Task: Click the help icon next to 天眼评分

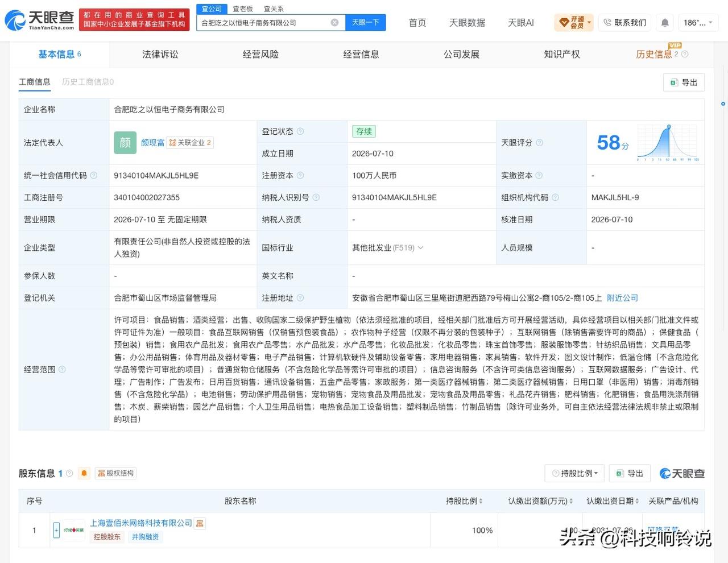Action: coord(539,143)
